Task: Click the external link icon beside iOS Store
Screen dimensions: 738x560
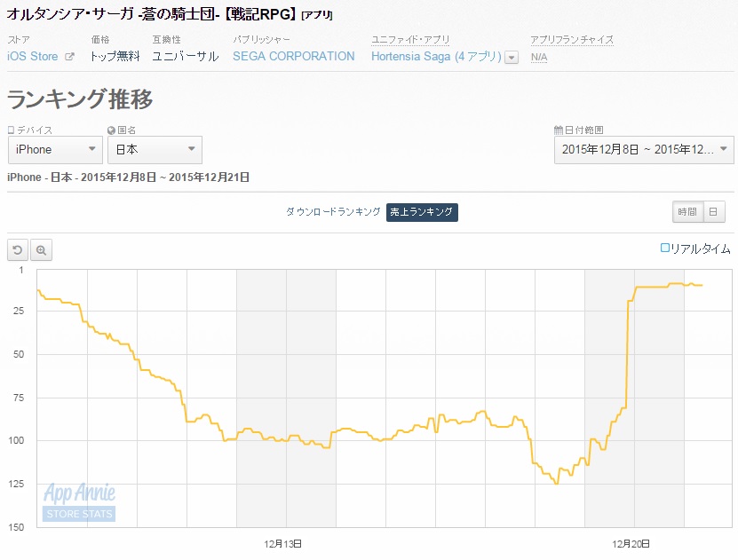Action: (69, 57)
